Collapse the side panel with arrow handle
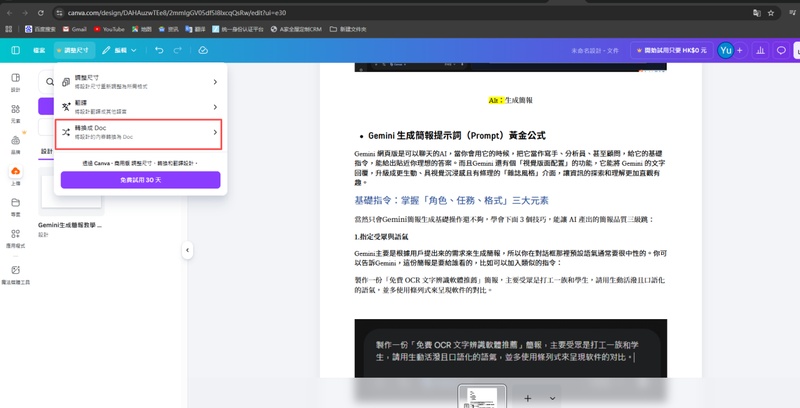The width and height of the screenshot is (800, 408). [x=187, y=250]
